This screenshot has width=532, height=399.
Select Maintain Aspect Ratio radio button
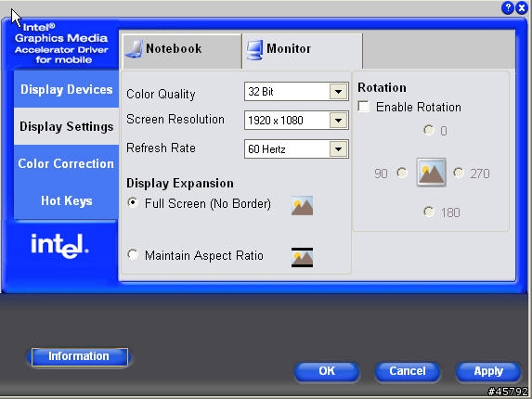(133, 254)
